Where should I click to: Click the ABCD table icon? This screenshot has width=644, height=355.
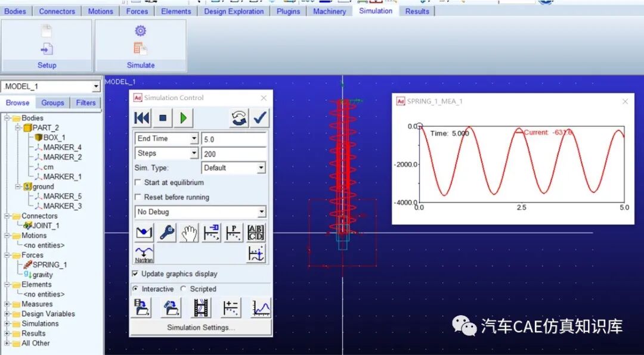pos(256,233)
